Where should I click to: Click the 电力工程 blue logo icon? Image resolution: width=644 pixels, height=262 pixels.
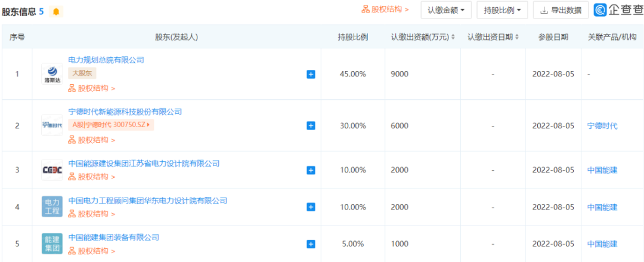coord(52,206)
